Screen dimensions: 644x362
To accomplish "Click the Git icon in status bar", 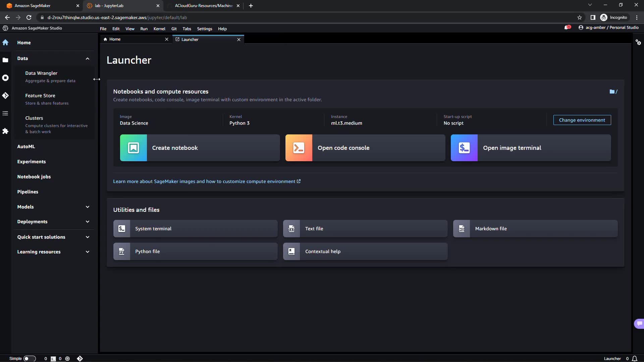I will (80, 358).
